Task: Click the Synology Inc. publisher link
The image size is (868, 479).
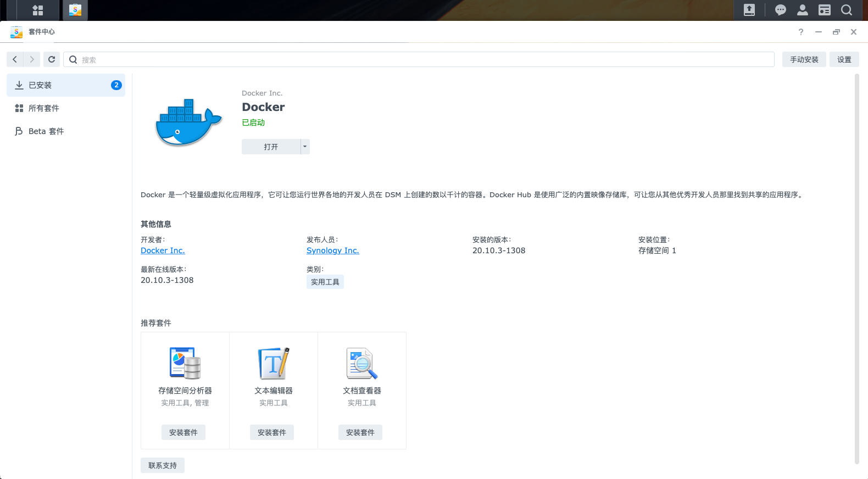Action: coord(332,250)
